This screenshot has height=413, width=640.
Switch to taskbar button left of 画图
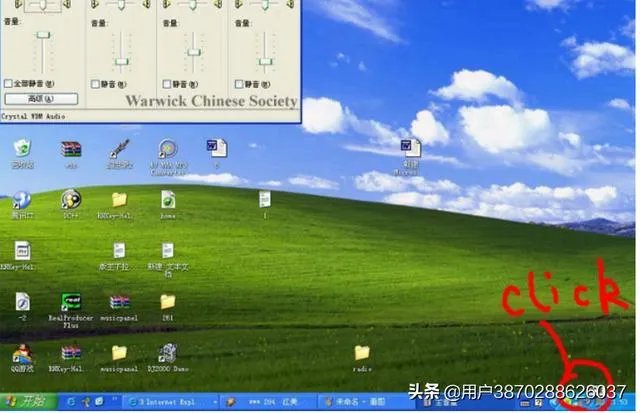[269, 402]
